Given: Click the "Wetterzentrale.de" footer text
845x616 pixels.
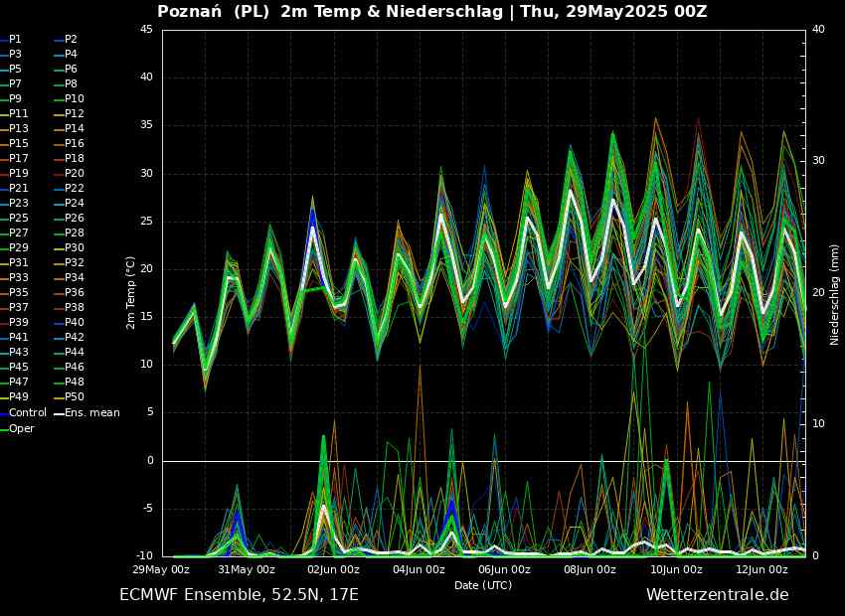Looking at the screenshot, I should tap(718, 595).
